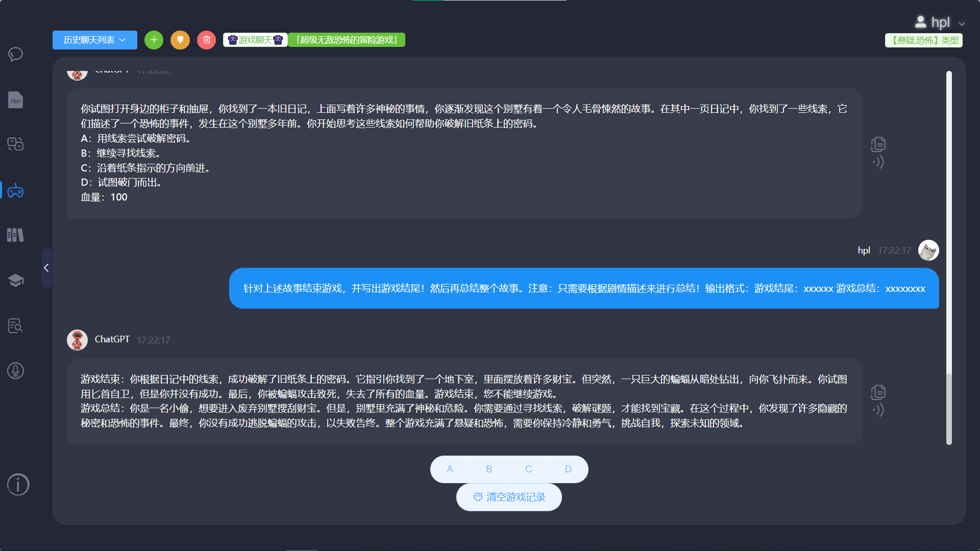
Task: Click the red trash delete button
Action: tap(206, 40)
